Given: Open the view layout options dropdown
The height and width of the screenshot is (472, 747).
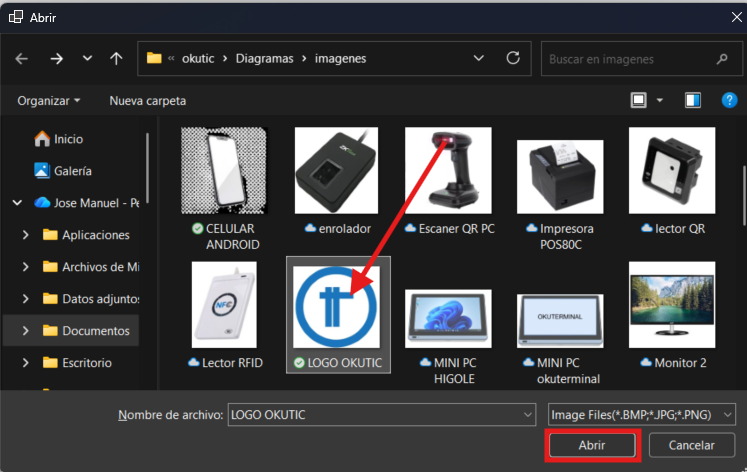Looking at the screenshot, I should point(660,101).
